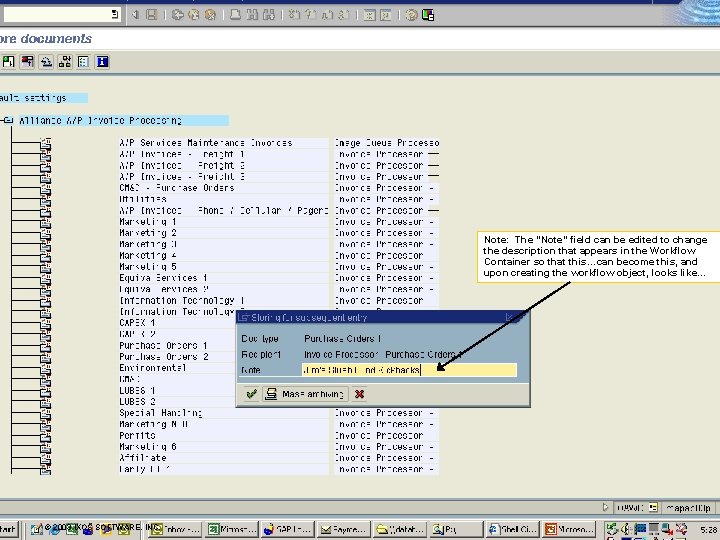The height and width of the screenshot is (540, 720).
Task: Click the hierarchy structure icon in application toolbar
Action: point(65,62)
